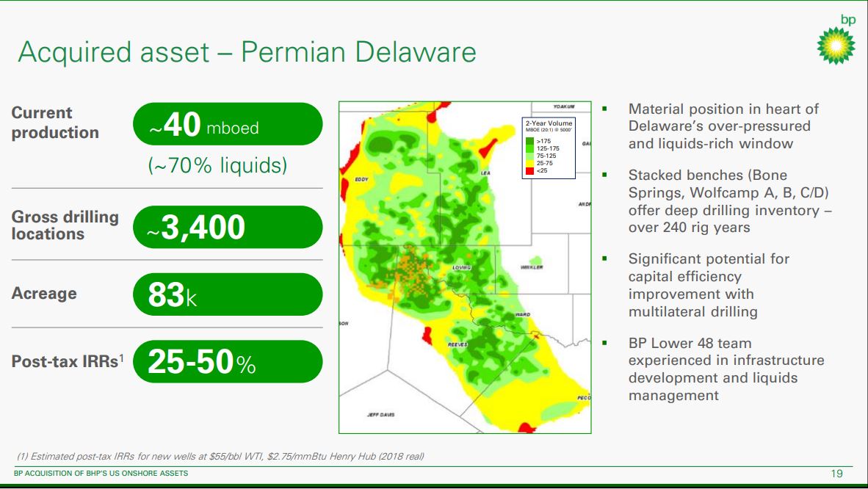Select the '~40 mboed' green pill
868x489 pixels.
pos(228,124)
